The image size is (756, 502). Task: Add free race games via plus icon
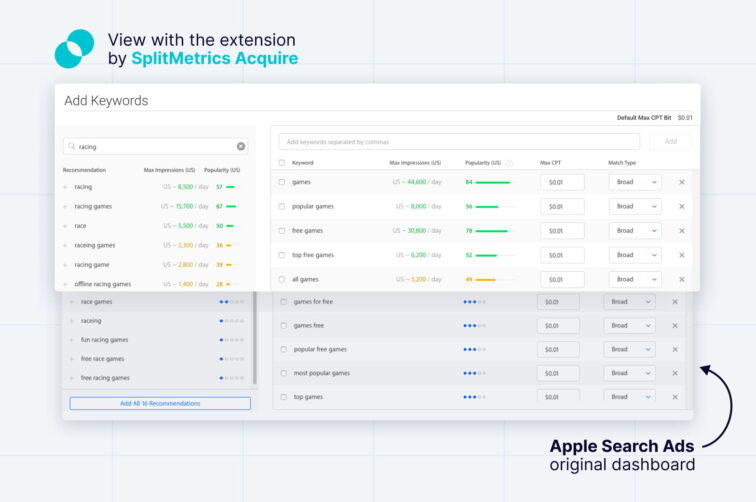[71, 359]
